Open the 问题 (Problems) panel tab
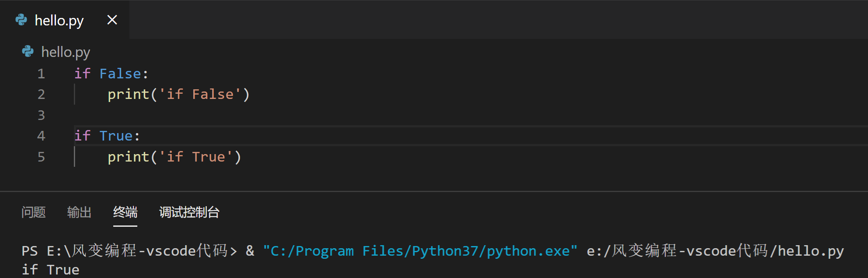 pos(34,212)
